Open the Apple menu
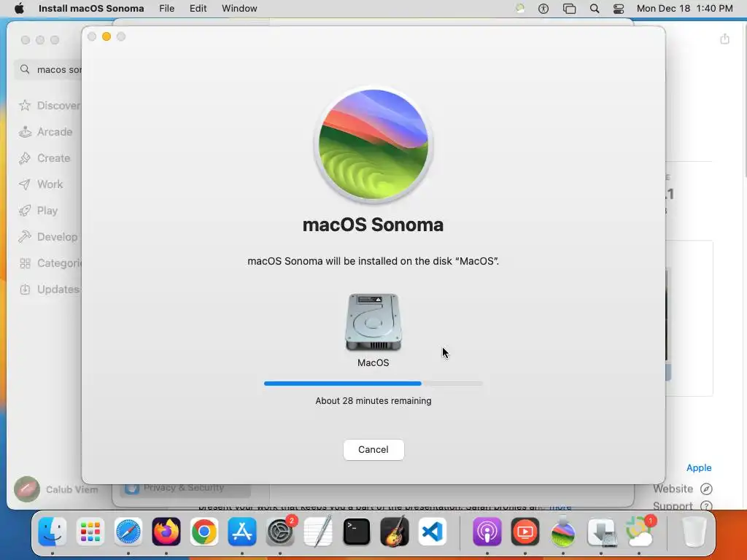This screenshot has width=747, height=560. click(19, 8)
